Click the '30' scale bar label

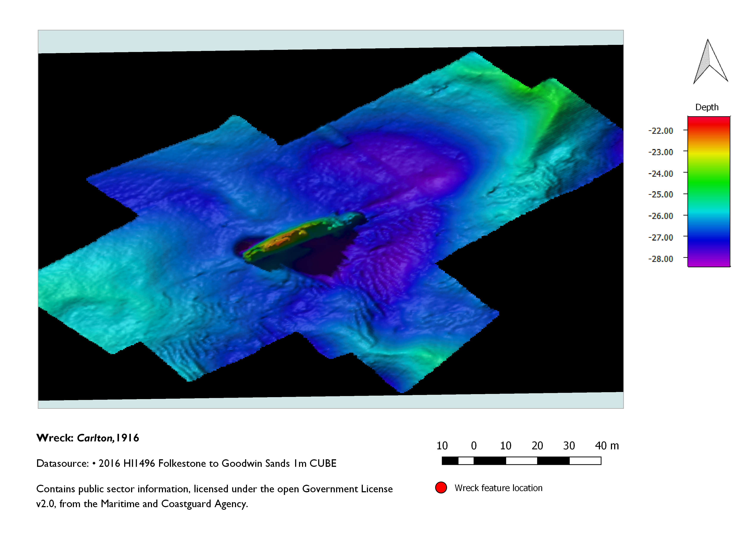coord(569,446)
